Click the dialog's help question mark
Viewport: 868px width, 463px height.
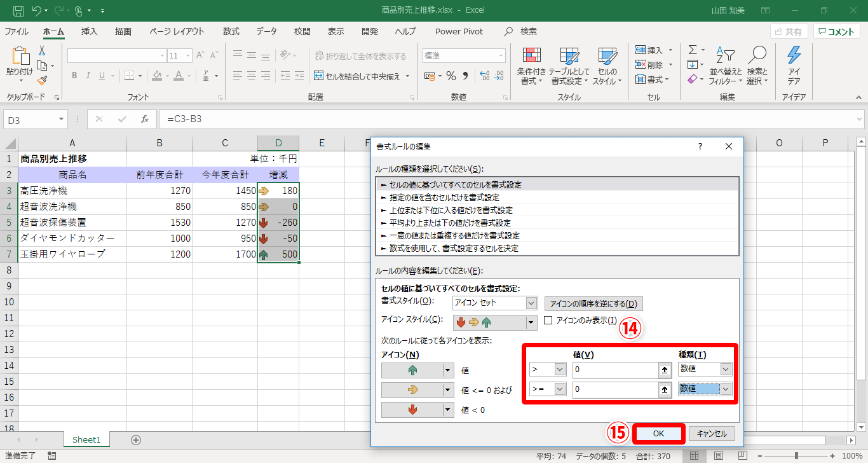click(x=700, y=146)
